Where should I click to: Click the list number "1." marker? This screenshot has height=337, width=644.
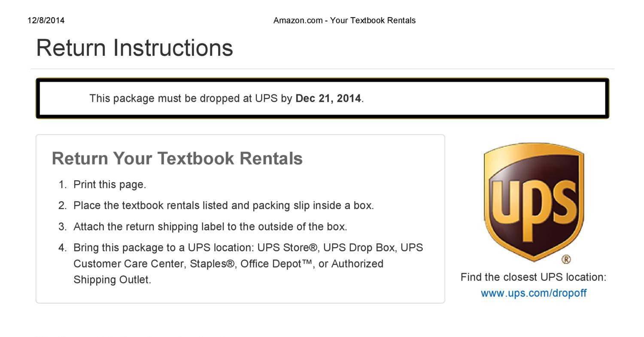pos(63,185)
